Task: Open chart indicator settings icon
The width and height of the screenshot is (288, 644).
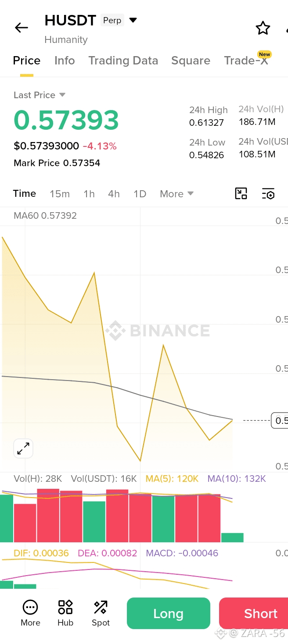Action: tap(268, 194)
